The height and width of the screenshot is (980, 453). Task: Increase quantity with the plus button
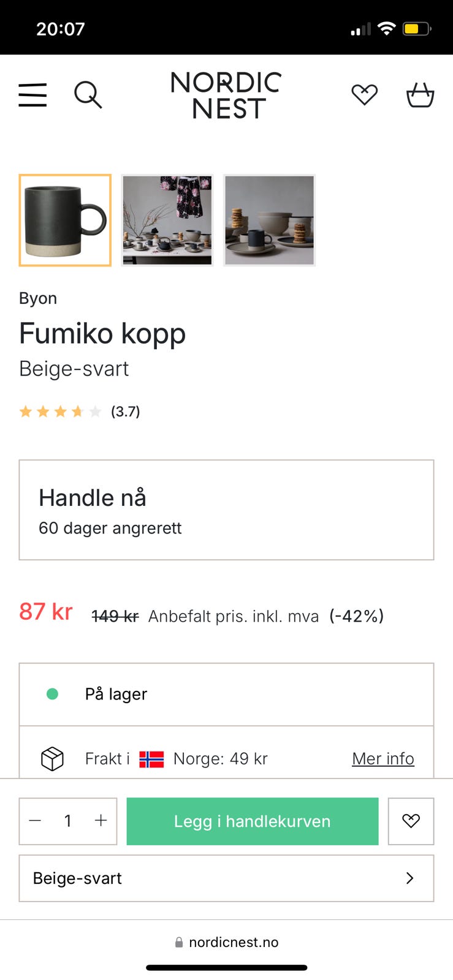101,821
